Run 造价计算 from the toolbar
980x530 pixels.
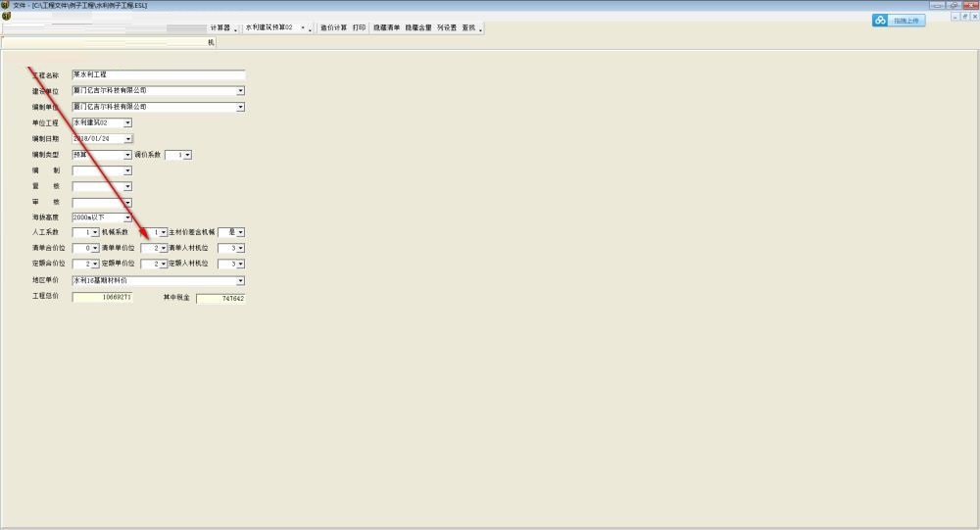point(333,28)
